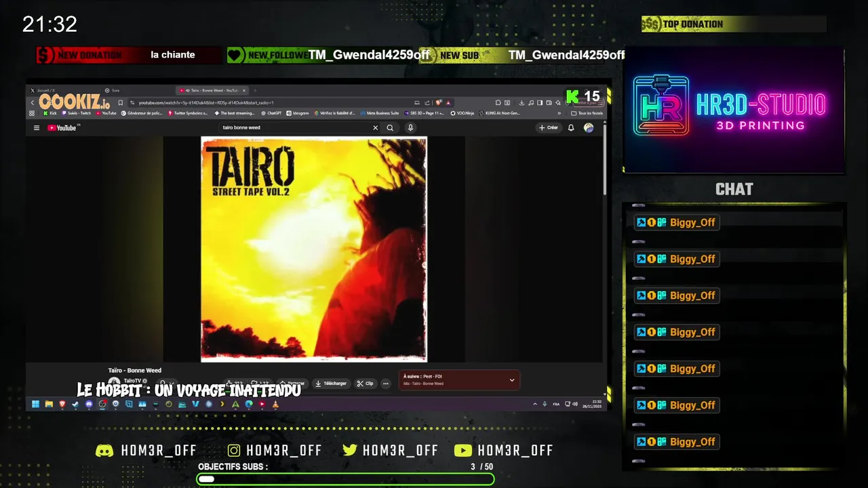The width and height of the screenshot is (868, 488).
Task: Click the YouTube search magnifier button
Action: coord(390,127)
